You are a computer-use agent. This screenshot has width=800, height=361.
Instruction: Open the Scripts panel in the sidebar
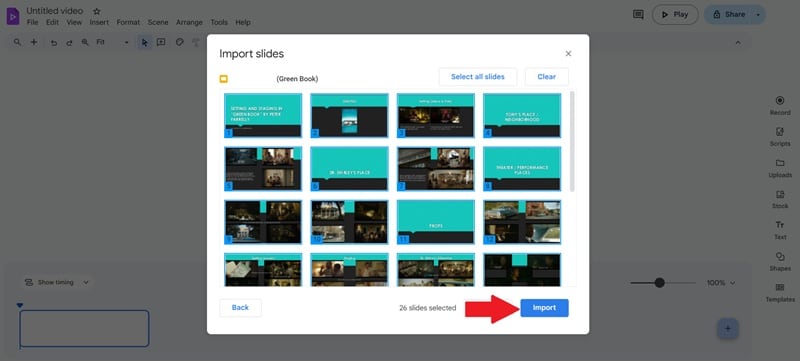pyautogui.click(x=780, y=137)
